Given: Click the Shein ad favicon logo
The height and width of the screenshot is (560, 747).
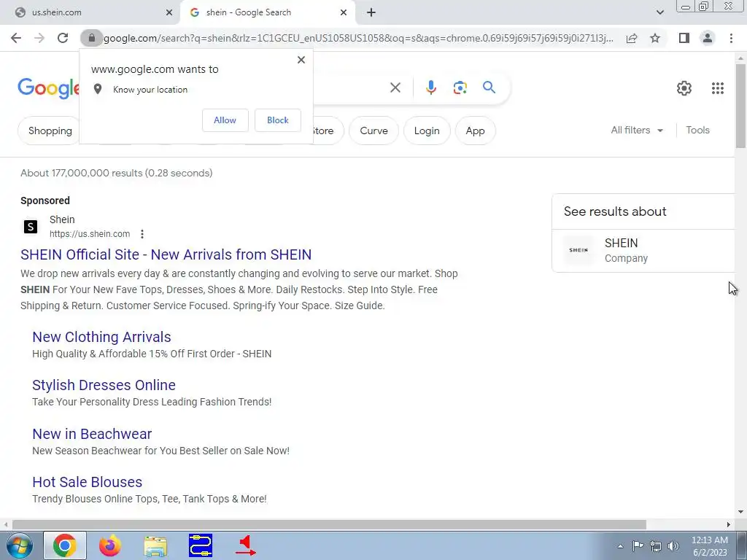Looking at the screenshot, I should 31,227.
